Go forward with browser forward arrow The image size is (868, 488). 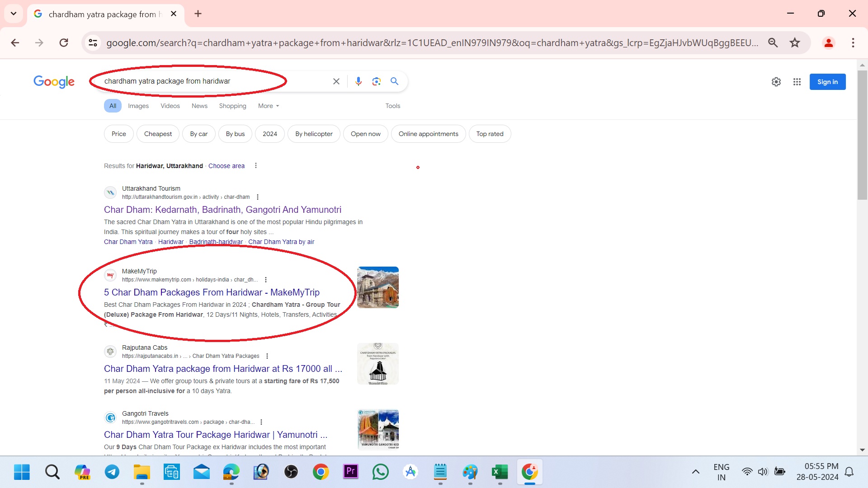pyautogui.click(x=39, y=43)
